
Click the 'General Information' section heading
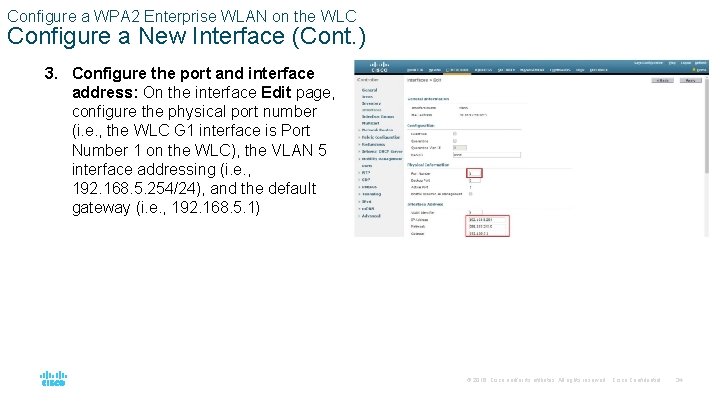click(x=428, y=99)
